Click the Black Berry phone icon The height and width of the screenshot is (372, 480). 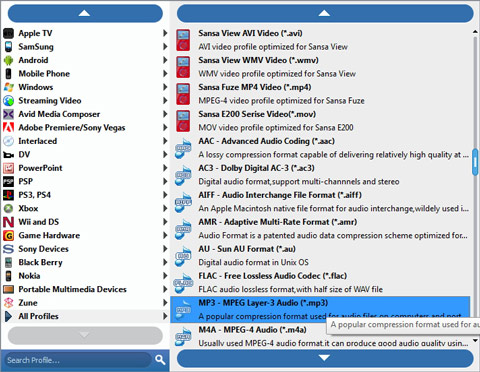[x=8, y=263]
